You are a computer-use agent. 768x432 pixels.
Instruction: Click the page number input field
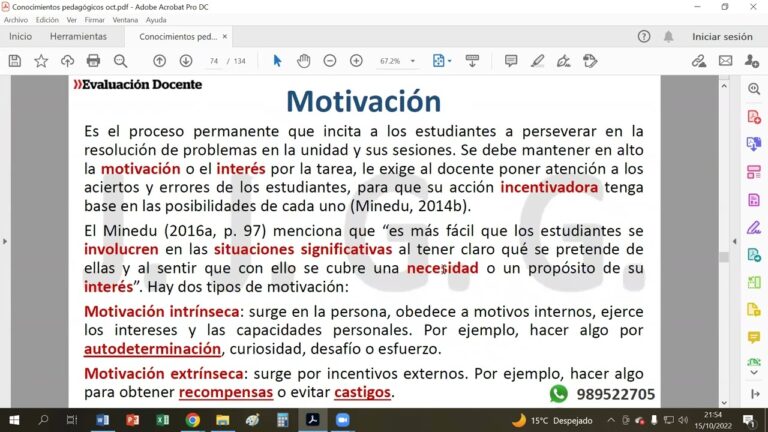(x=213, y=61)
